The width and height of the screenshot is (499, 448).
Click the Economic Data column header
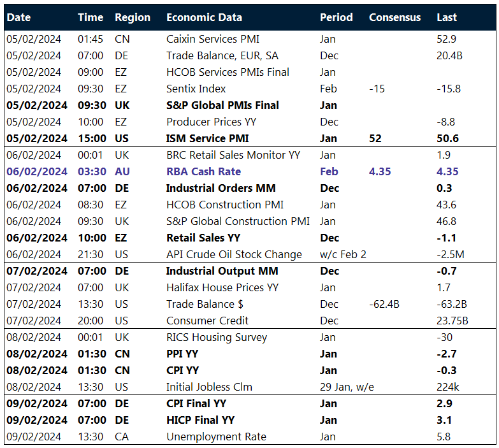pyautogui.click(x=203, y=17)
